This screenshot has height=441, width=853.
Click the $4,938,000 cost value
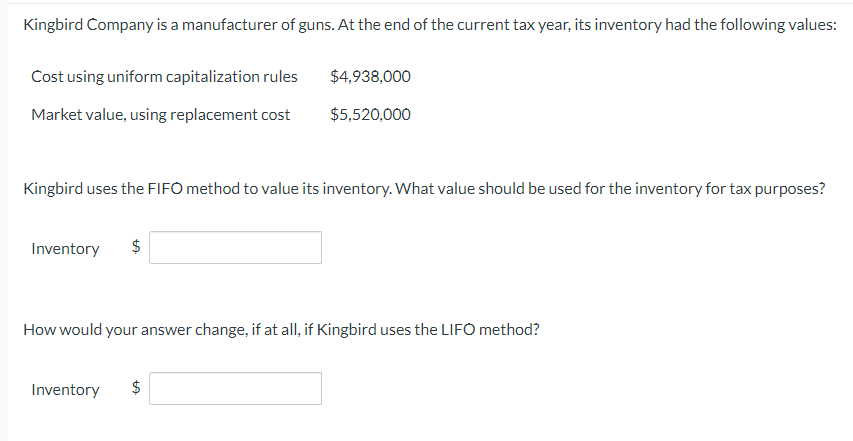[369, 77]
